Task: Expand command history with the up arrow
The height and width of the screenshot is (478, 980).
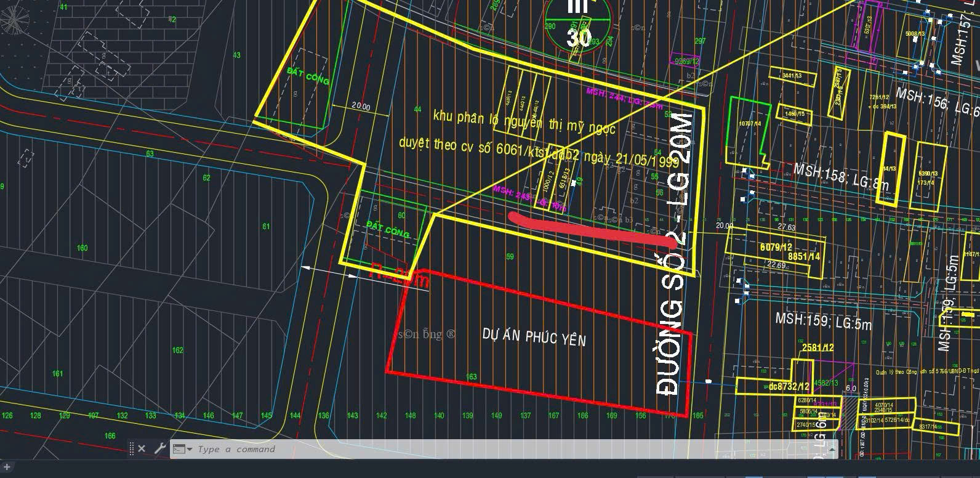Action: 829,449
